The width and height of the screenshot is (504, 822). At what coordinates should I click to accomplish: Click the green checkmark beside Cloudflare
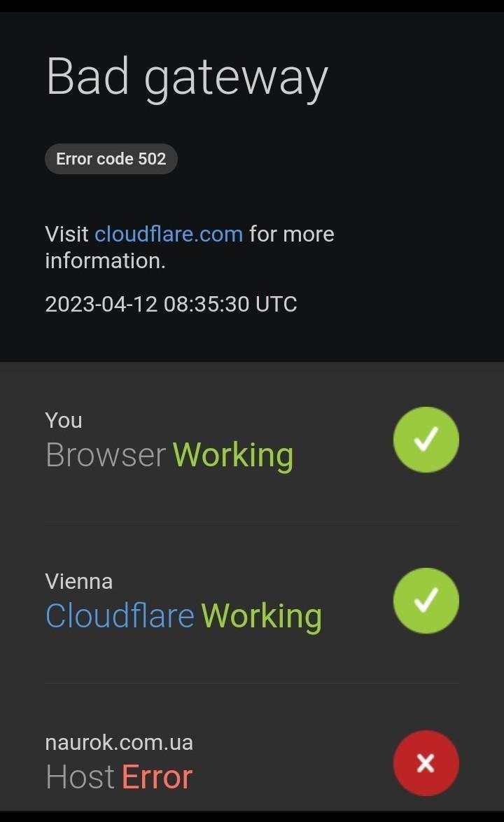point(426,601)
